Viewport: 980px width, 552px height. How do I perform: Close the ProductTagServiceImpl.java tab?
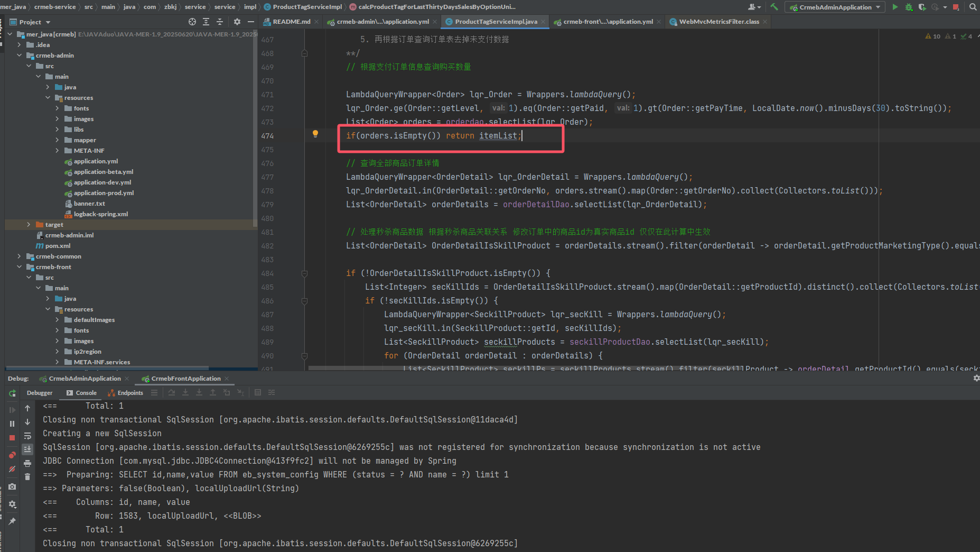coord(544,22)
